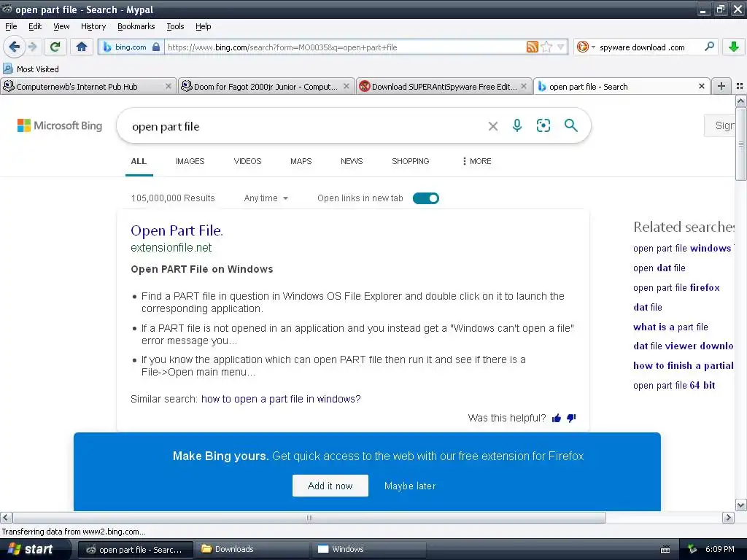The width and height of the screenshot is (747, 560).
Task: Change search engine in browser search box
Action: coord(586,47)
